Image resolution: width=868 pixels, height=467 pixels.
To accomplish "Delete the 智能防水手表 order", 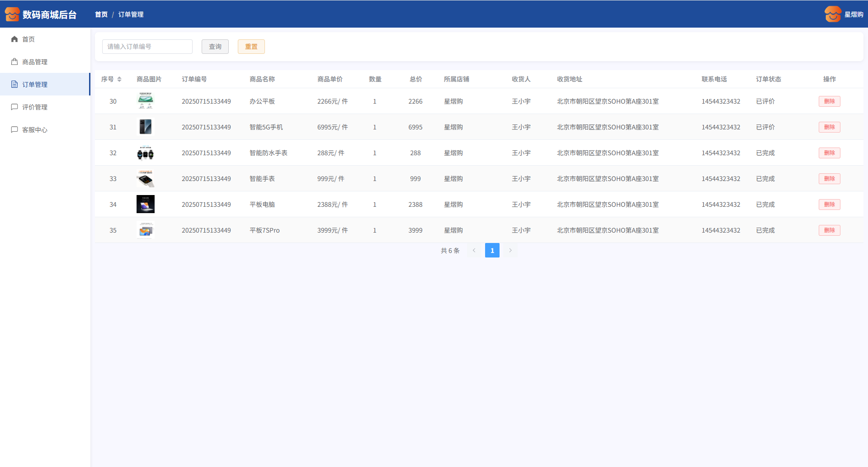I will pyautogui.click(x=829, y=153).
